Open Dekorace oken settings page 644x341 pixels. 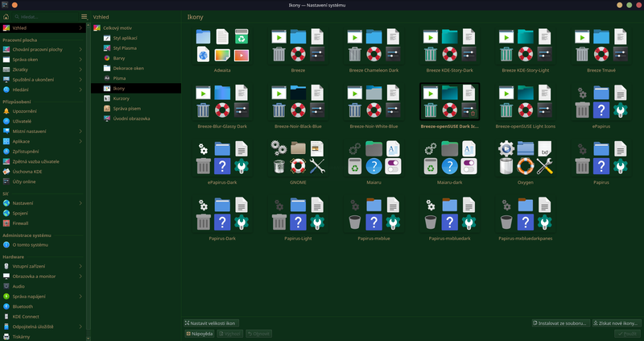pos(129,68)
